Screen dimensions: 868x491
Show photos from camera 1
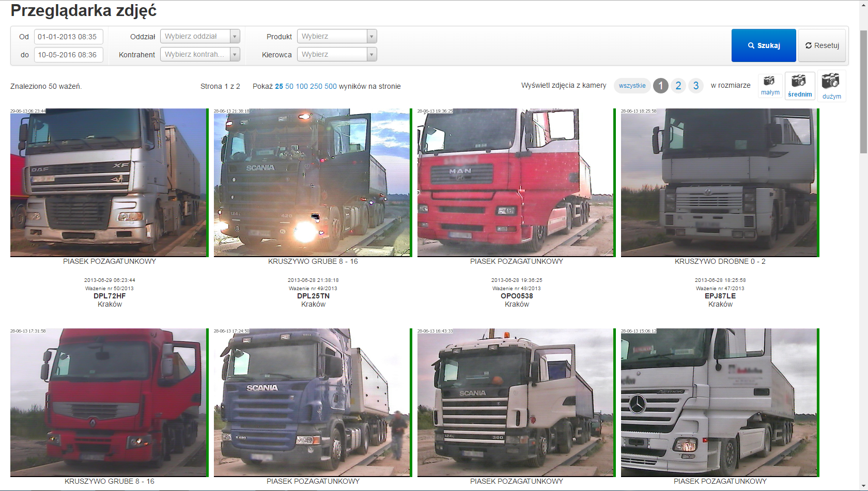[660, 86]
